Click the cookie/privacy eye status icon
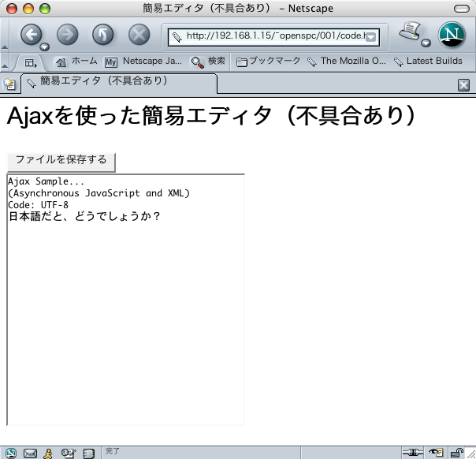Image resolution: width=476 pixels, height=459 pixels. point(436,453)
